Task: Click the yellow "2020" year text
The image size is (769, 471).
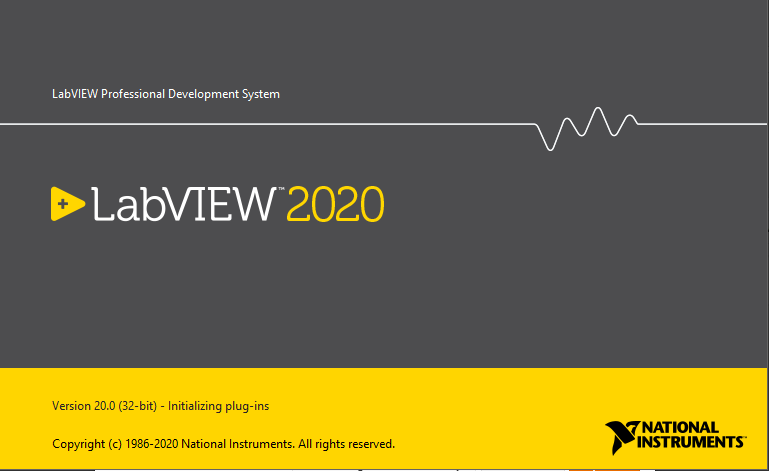Action: (335, 204)
